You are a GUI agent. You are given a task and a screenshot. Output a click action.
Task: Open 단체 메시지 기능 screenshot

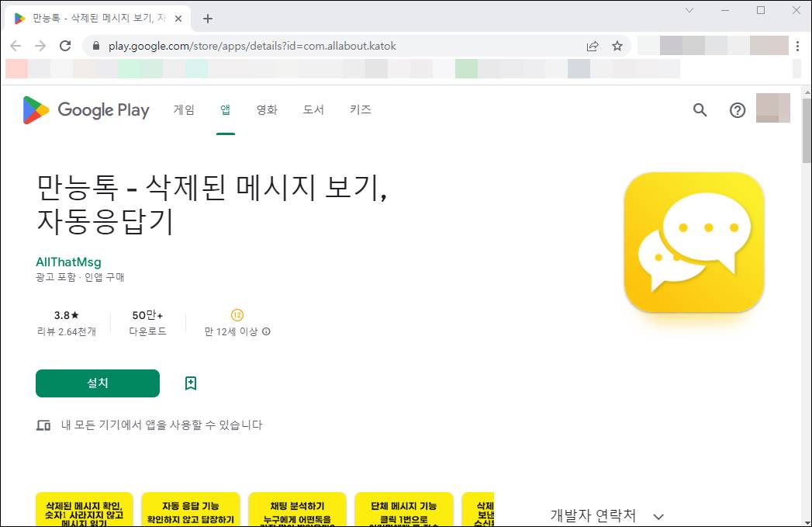(404, 510)
